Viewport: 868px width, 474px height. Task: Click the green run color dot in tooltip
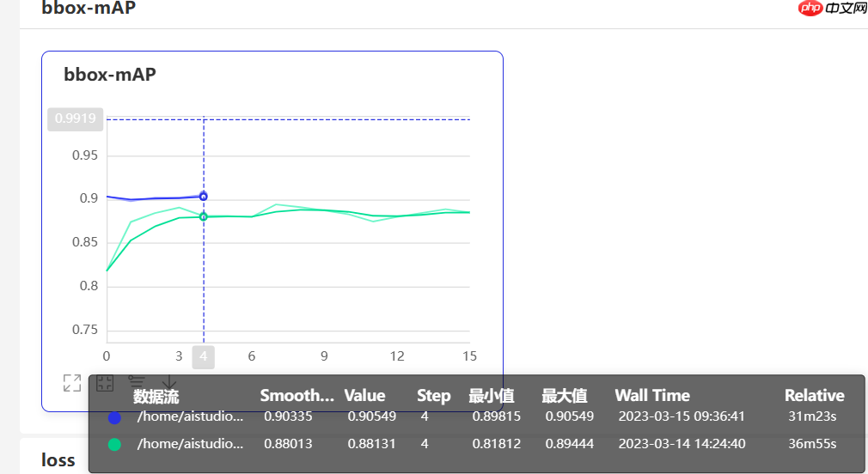point(114,445)
